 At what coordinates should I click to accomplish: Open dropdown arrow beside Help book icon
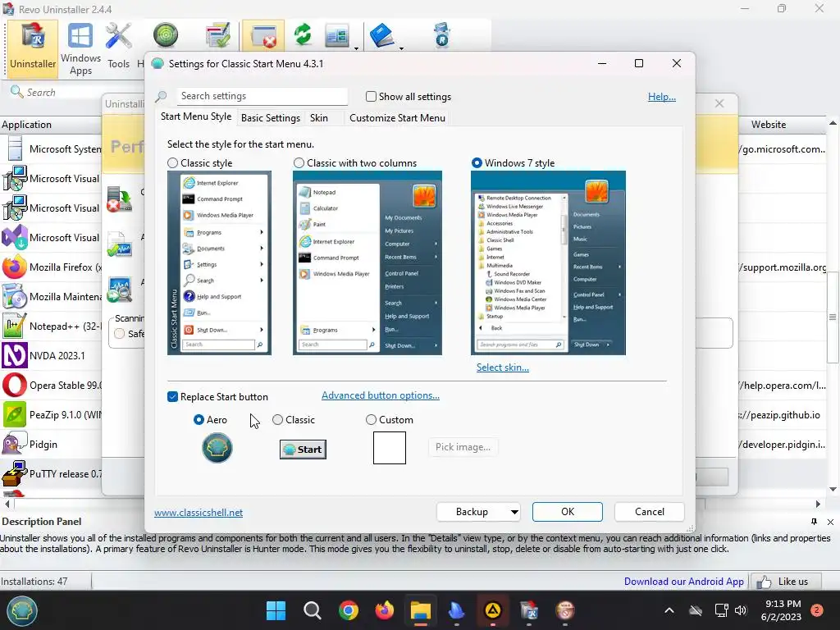click(x=401, y=48)
